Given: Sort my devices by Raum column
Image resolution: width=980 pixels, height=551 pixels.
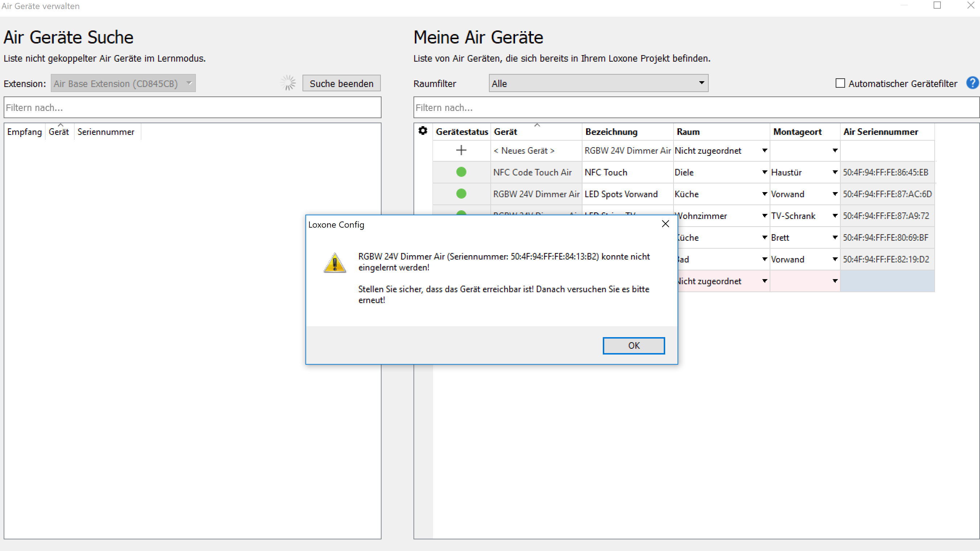Looking at the screenshot, I should [x=722, y=132].
